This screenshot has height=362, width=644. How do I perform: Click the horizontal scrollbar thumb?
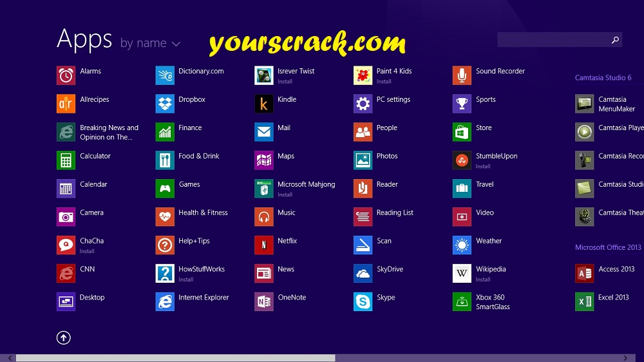coord(176,358)
